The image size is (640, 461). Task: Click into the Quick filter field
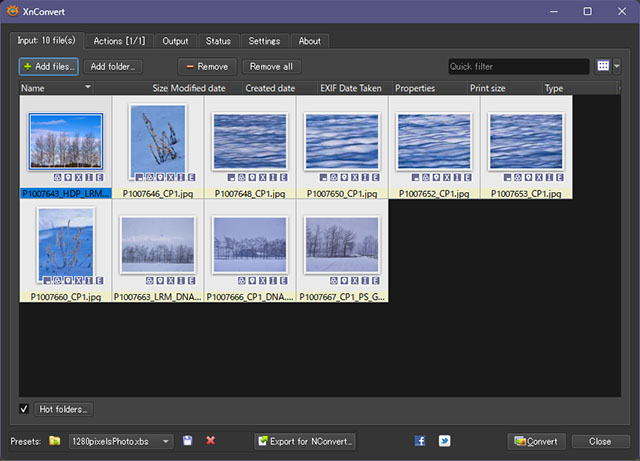point(518,66)
